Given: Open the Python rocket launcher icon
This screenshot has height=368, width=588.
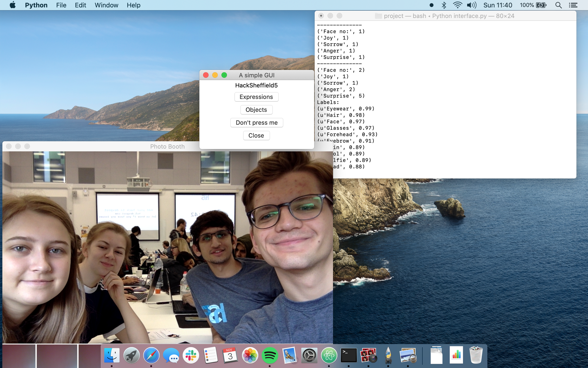Looking at the screenshot, I should (388, 355).
